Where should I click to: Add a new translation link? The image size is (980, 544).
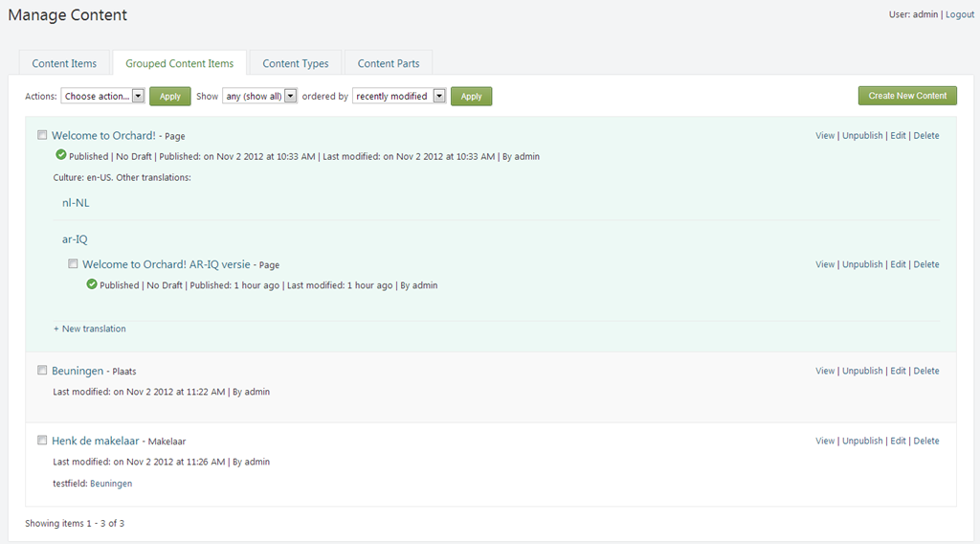click(90, 329)
